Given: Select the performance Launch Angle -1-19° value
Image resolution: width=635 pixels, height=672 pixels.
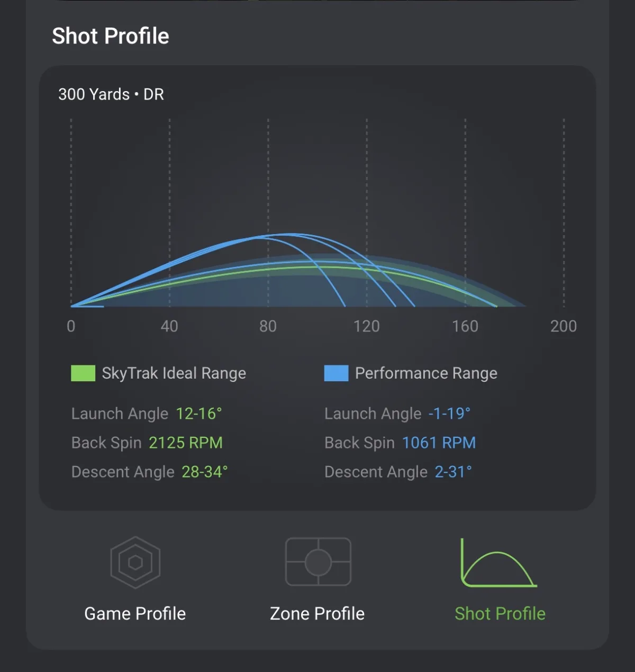Looking at the screenshot, I should (449, 413).
